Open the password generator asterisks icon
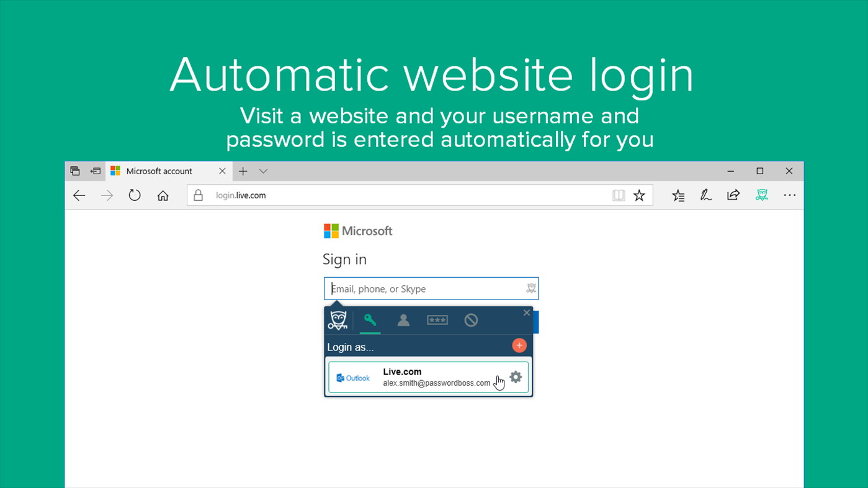The width and height of the screenshot is (868, 488). (437, 321)
